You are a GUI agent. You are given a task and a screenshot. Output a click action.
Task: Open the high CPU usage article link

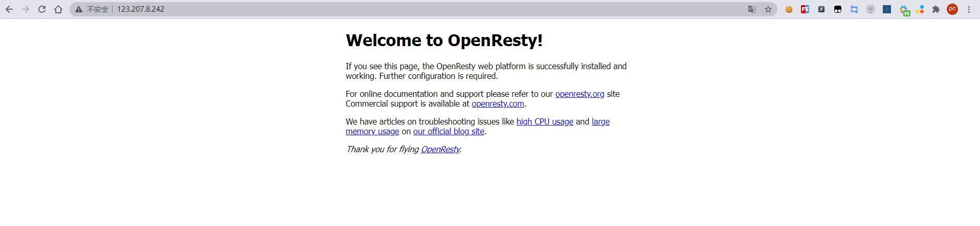pos(545,121)
